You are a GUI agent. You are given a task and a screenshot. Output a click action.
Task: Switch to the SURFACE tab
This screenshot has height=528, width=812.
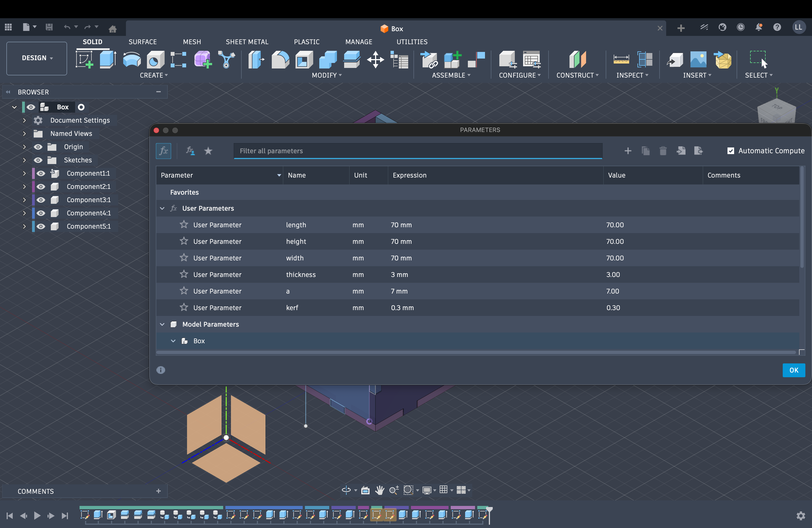tap(143, 42)
